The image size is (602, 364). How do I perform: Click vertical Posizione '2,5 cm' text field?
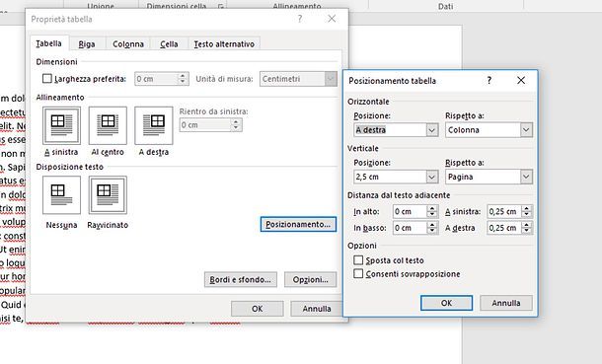coord(390,177)
